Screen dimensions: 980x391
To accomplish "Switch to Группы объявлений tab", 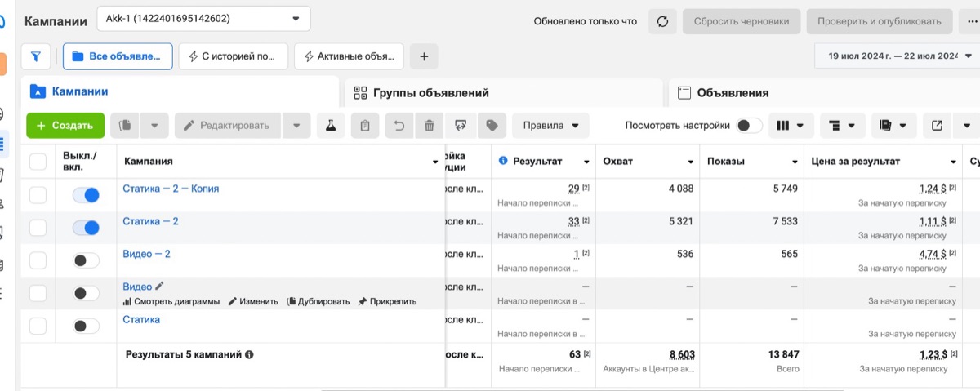I will coord(503,92).
